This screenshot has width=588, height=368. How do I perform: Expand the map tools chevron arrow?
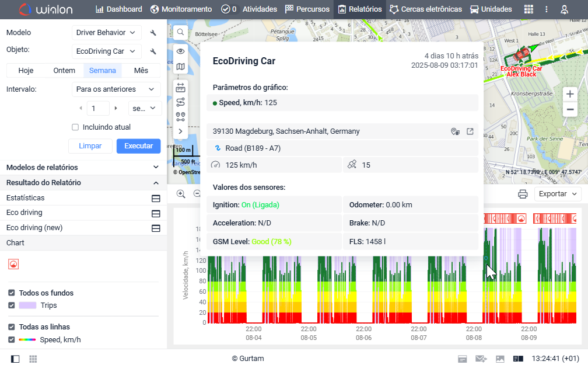pos(180,131)
